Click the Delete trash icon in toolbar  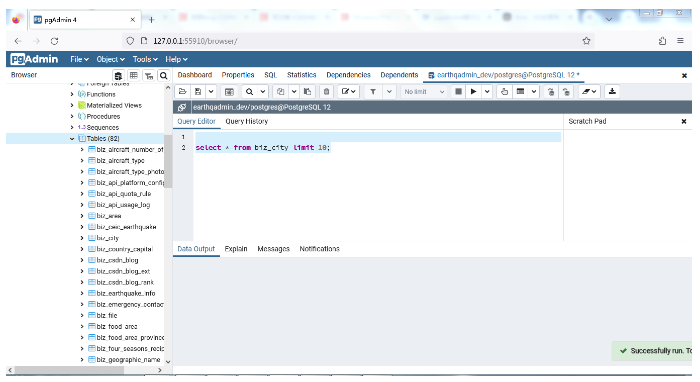coord(326,91)
